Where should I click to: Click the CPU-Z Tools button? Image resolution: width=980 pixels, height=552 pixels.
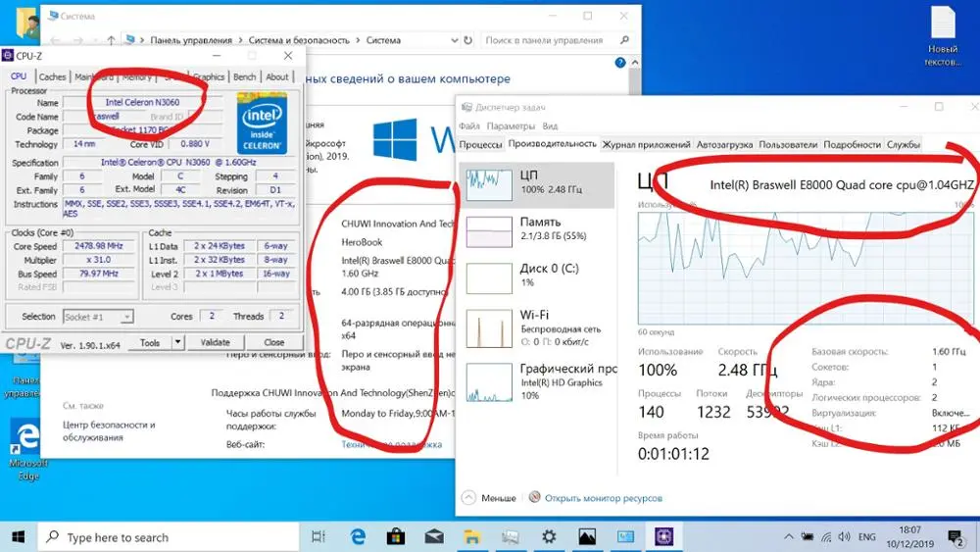tap(150, 342)
